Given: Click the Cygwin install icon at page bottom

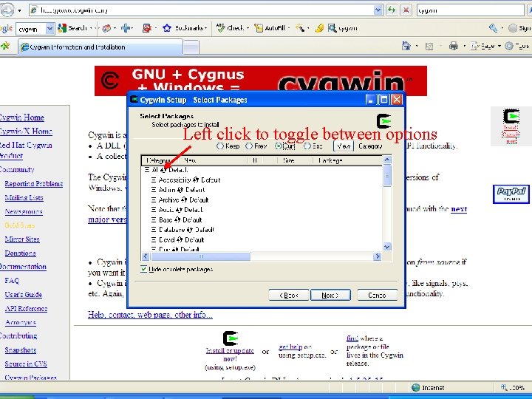Looking at the screenshot, I should click(x=231, y=338).
